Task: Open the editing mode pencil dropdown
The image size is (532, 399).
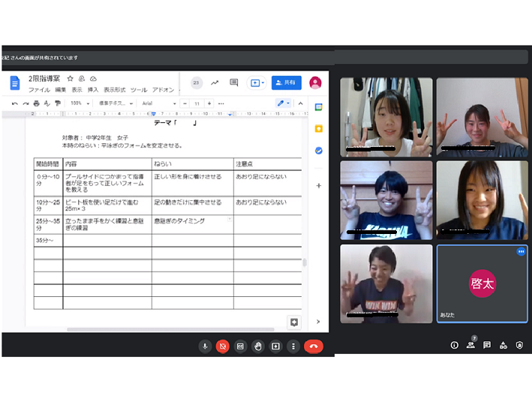Action: click(284, 103)
